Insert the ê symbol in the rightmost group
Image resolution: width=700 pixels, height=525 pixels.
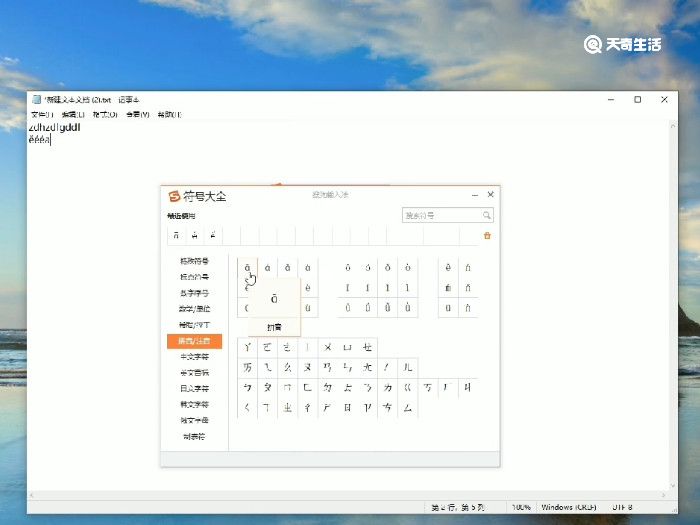448,268
